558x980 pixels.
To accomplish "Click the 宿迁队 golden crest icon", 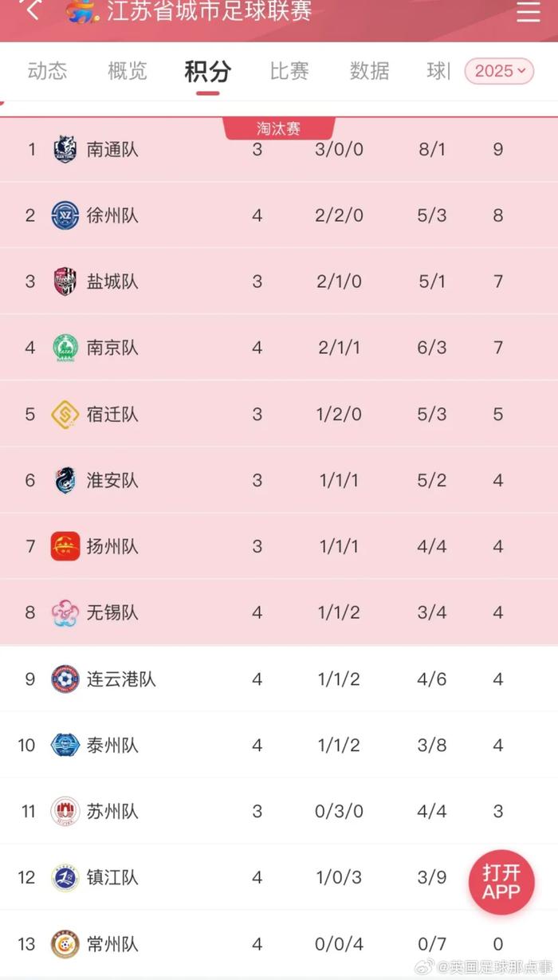I will [x=65, y=414].
